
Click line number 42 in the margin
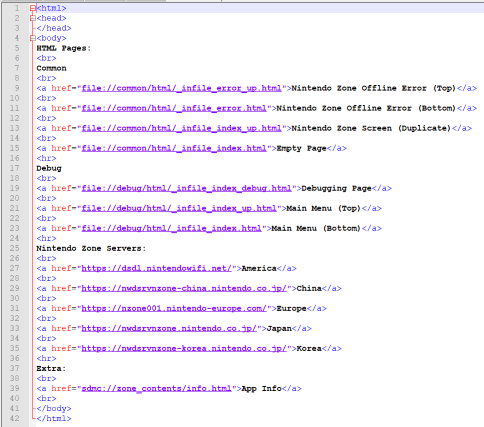point(15,418)
